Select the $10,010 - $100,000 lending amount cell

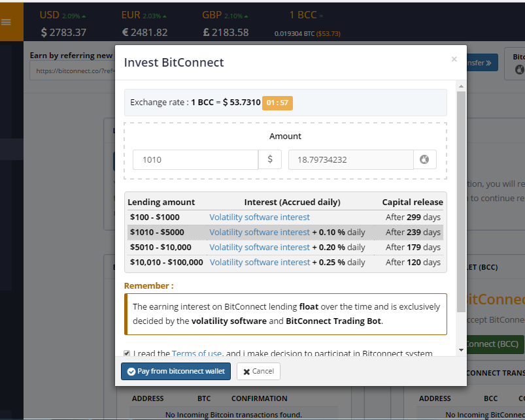tap(167, 262)
